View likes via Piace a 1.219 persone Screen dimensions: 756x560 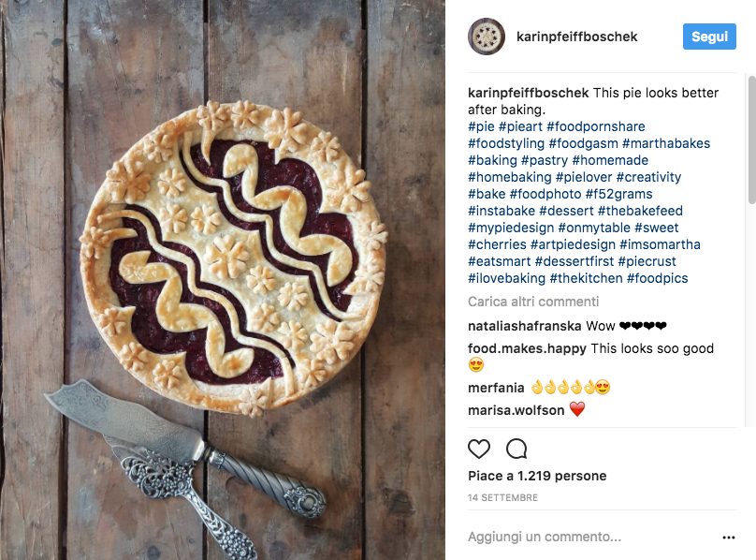537,476
